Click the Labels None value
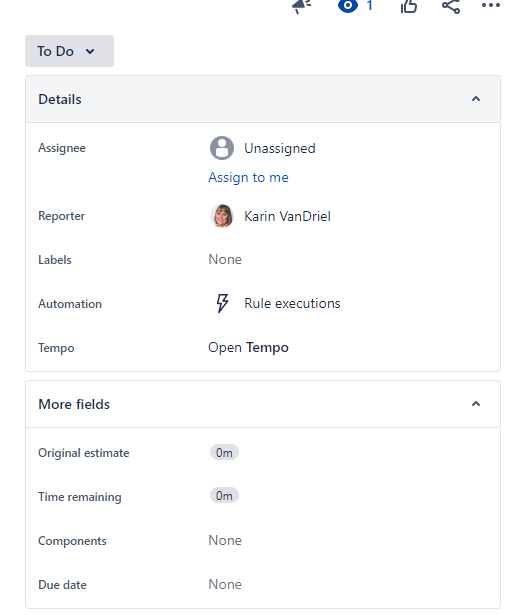519x615 pixels. (225, 259)
